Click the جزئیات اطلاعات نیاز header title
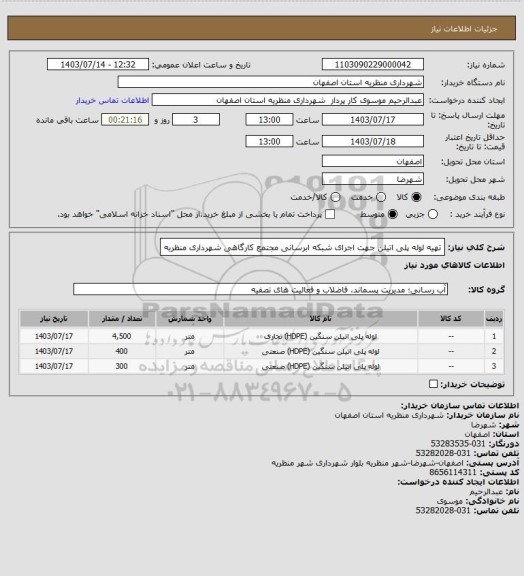This screenshot has height=576, width=524. click(x=464, y=29)
